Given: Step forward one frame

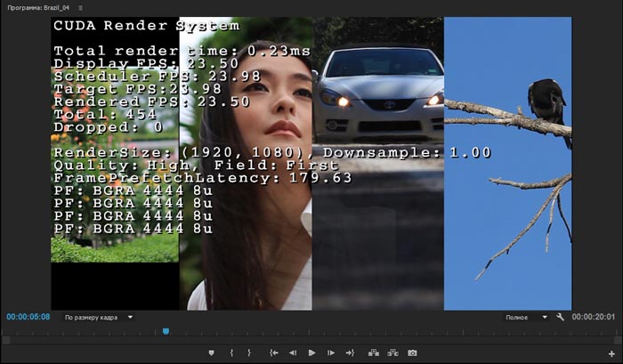Looking at the screenshot, I should (x=330, y=352).
